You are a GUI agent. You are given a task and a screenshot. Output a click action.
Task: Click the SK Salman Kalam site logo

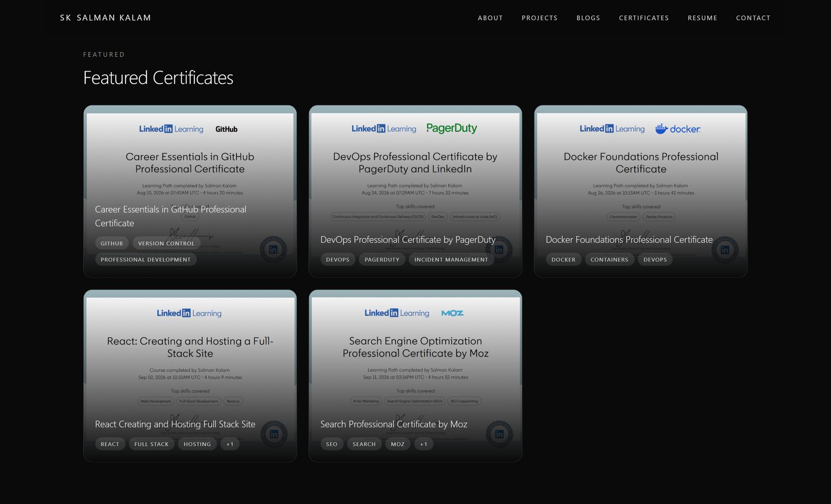click(x=105, y=18)
